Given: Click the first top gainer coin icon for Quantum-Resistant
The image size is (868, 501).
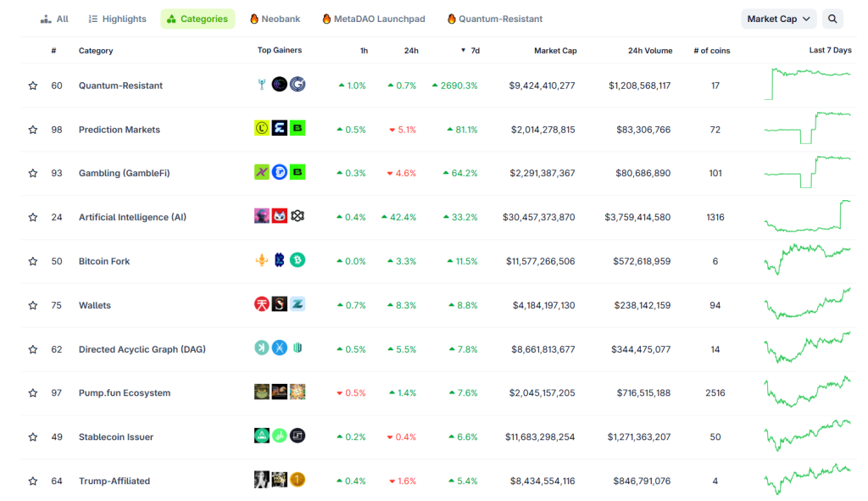Looking at the screenshot, I should point(261,85).
